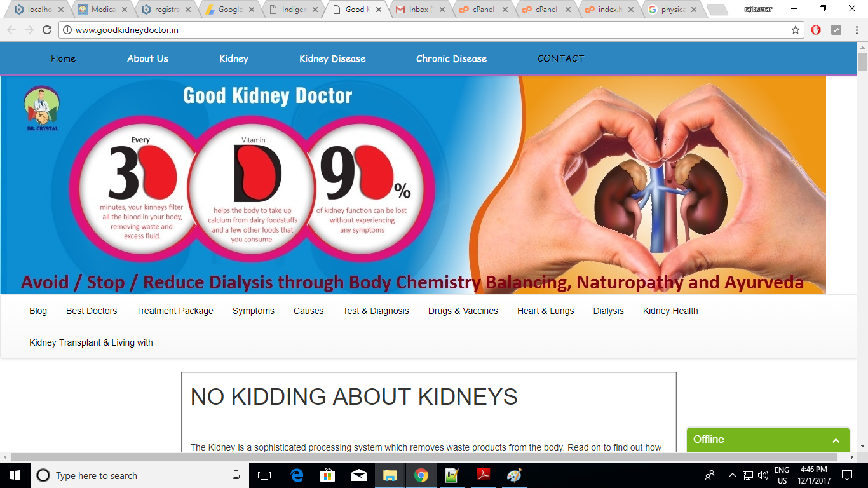Expand hidden icons in the system tray

tap(731, 475)
